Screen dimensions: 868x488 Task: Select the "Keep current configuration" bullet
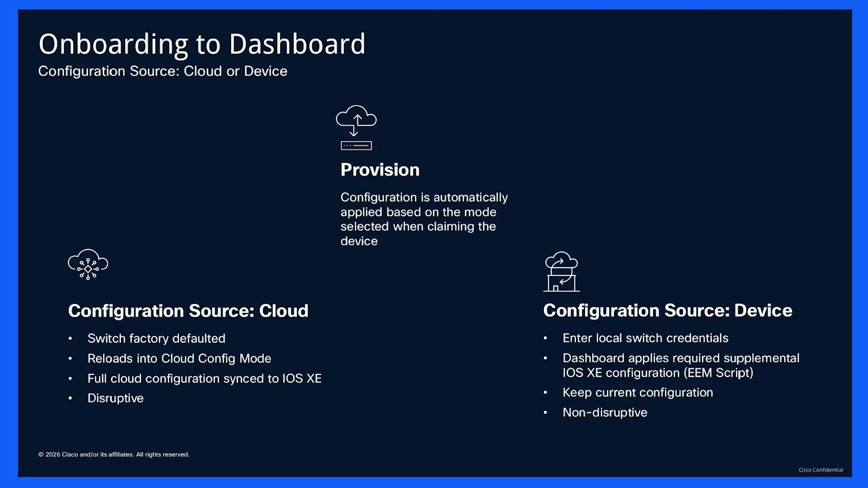coord(638,392)
